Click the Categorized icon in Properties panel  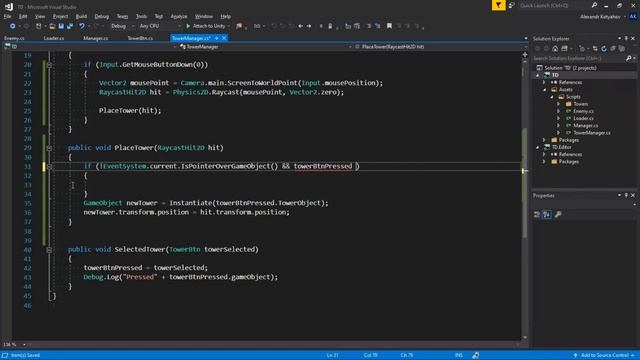(x=537, y=214)
